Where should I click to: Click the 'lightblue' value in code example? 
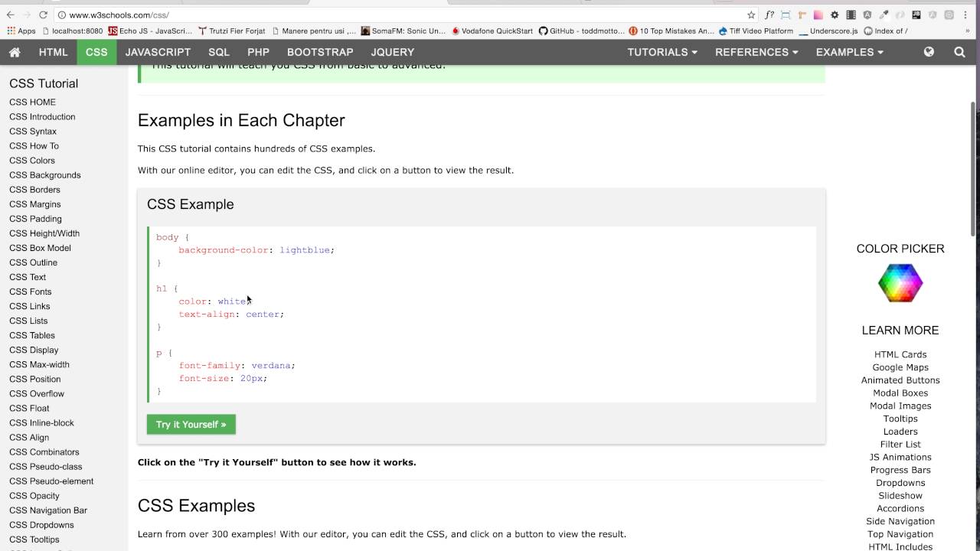click(x=305, y=250)
